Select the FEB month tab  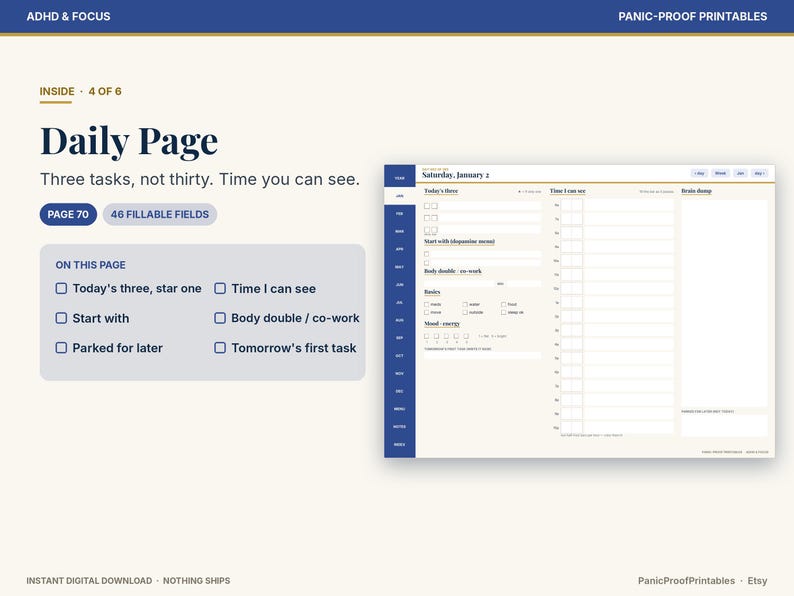(400, 214)
